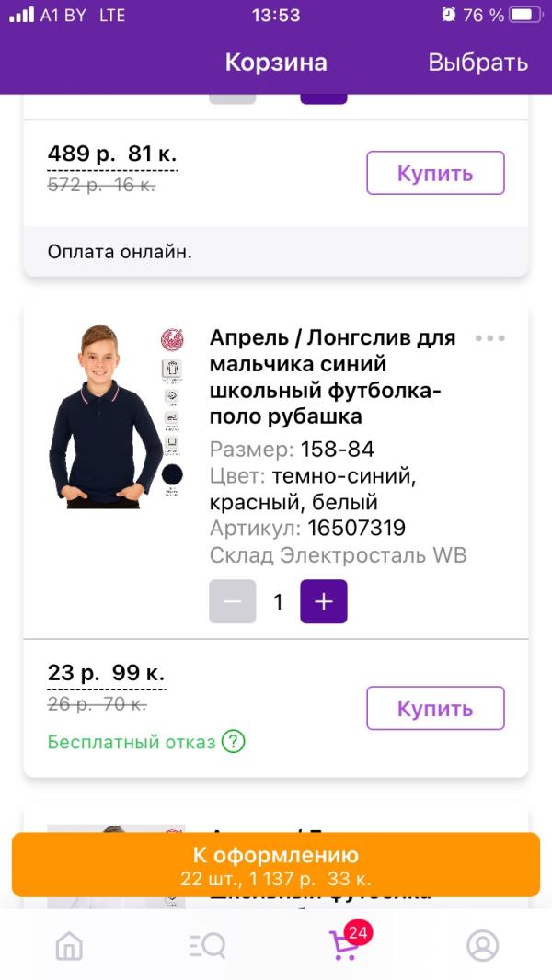Decrease longsleeve quantity with minus button
Viewport: 552px width, 980px height.
coord(233,601)
